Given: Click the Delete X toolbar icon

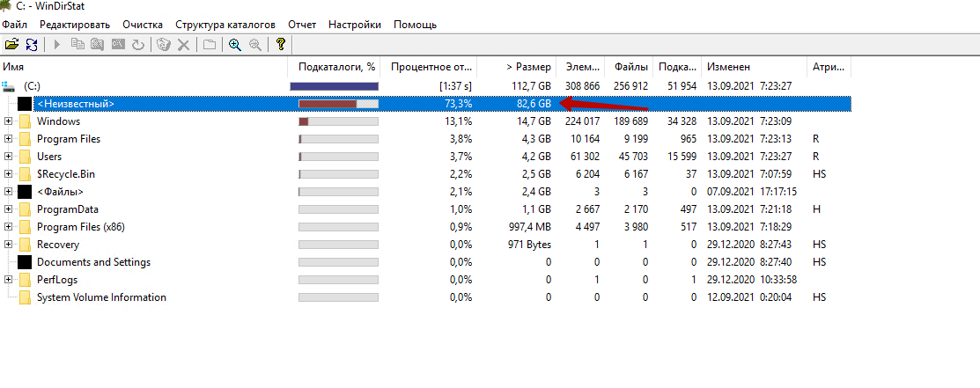Looking at the screenshot, I should pos(183,44).
